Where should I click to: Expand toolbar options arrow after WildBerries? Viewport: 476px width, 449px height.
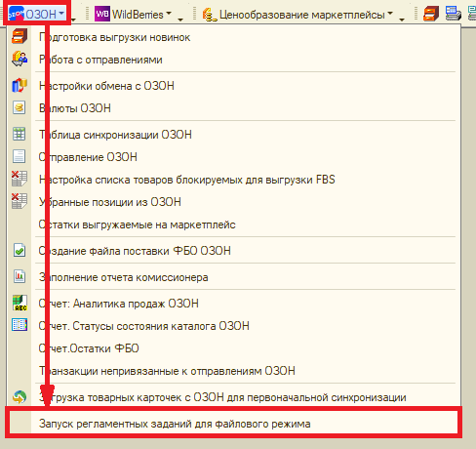180,20
